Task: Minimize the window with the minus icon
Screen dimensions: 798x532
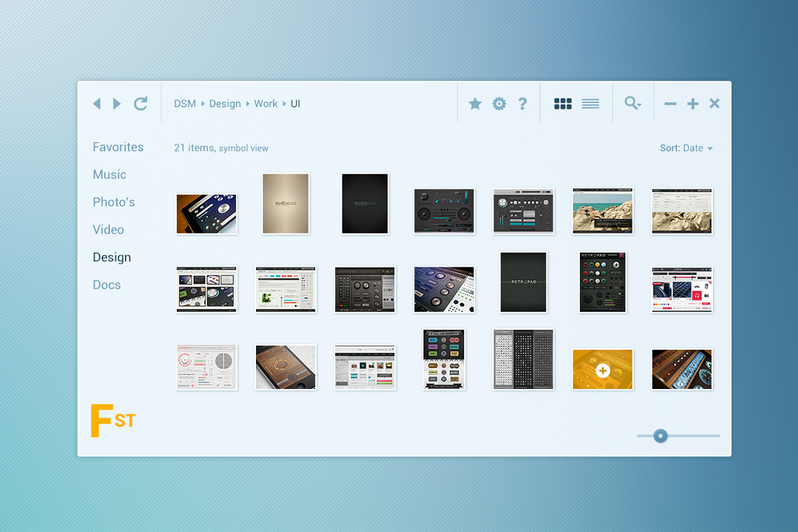Action: tap(670, 104)
